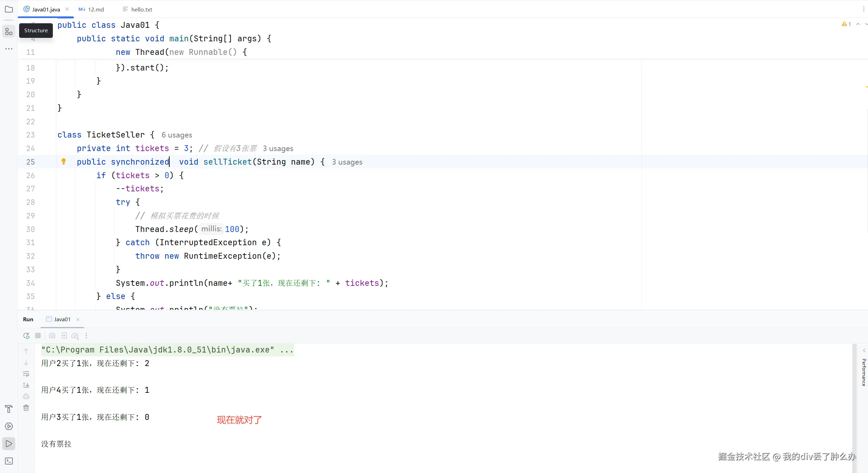
Task: Toggle soft-wrap in the console
Action: [x=26, y=374]
